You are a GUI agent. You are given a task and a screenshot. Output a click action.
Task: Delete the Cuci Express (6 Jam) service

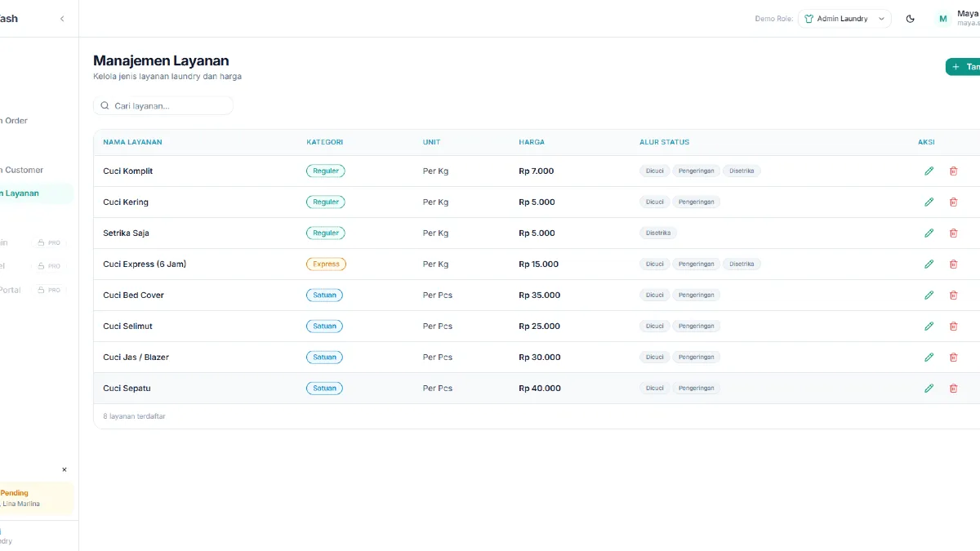click(953, 264)
